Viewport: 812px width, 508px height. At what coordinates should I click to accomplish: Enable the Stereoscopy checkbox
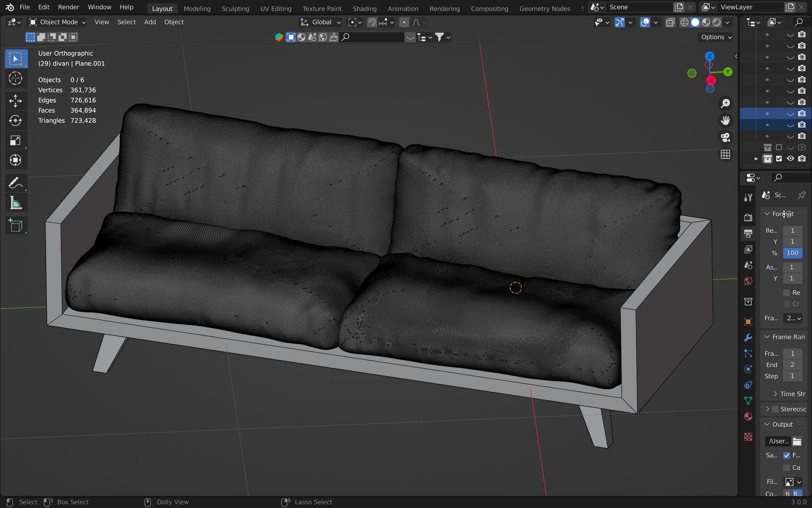[775, 409]
